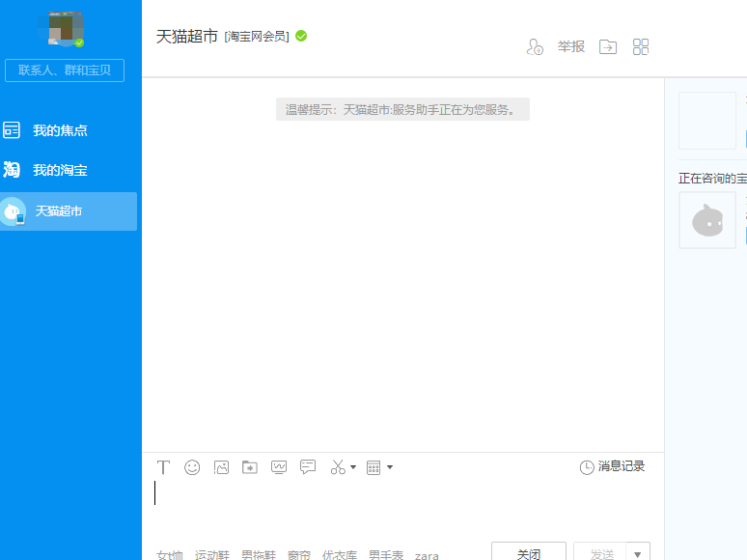Select the 天猫超市 conversation in the sidebar
747x560 pixels.
pyautogui.click(x=69, y=211)
